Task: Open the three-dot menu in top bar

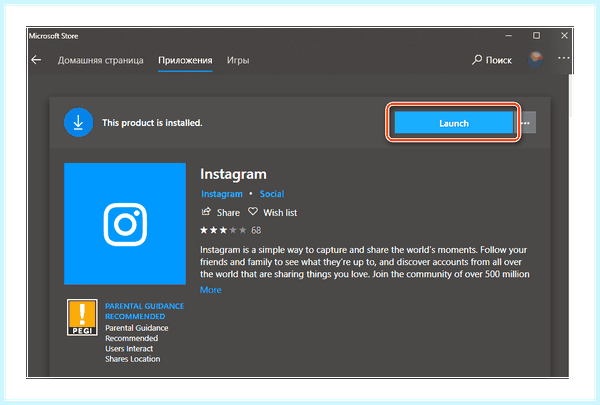Action: pyautogui.click(x=564, y=58)
